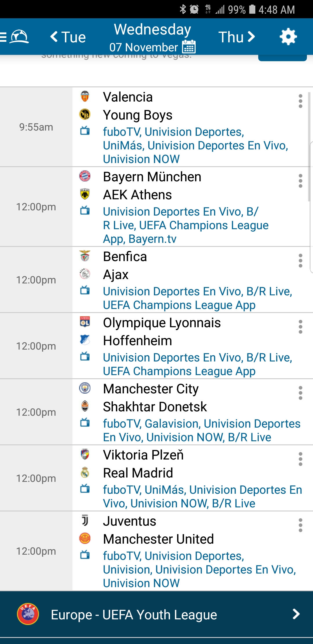313x644 pixels.
Task: Open more options for Bayern München match
Action: (x=300, y=181)
